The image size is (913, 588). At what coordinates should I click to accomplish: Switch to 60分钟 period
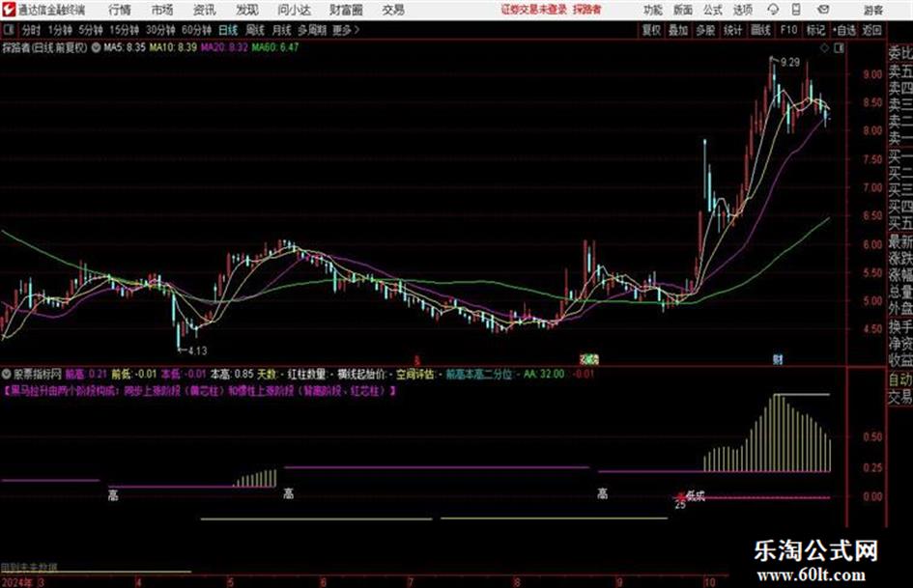196,30
